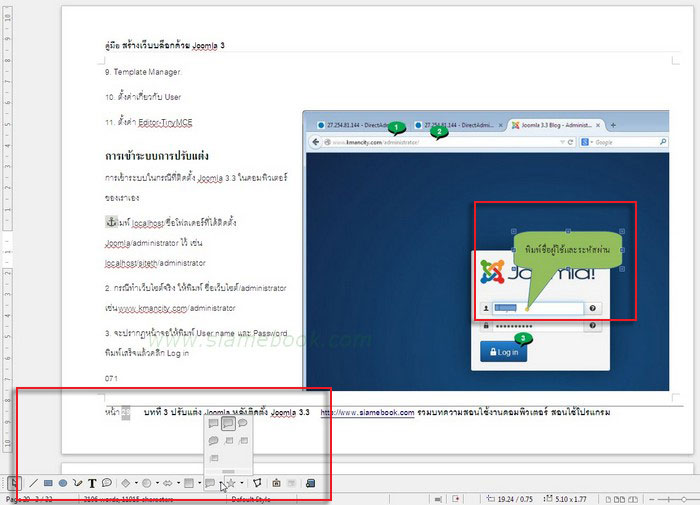Screen dimensions: 700x505
Task: Select the Ellipse drawing tool
Action: (x=63, y=483)
